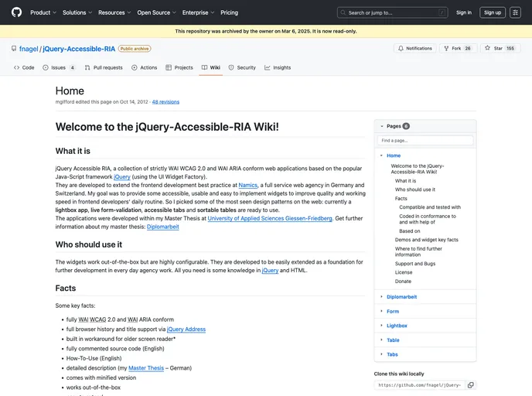Image resolution: width=532 pixels, height=396 pixels.
Task: Click the Sign up button
Action: (493, 12)
